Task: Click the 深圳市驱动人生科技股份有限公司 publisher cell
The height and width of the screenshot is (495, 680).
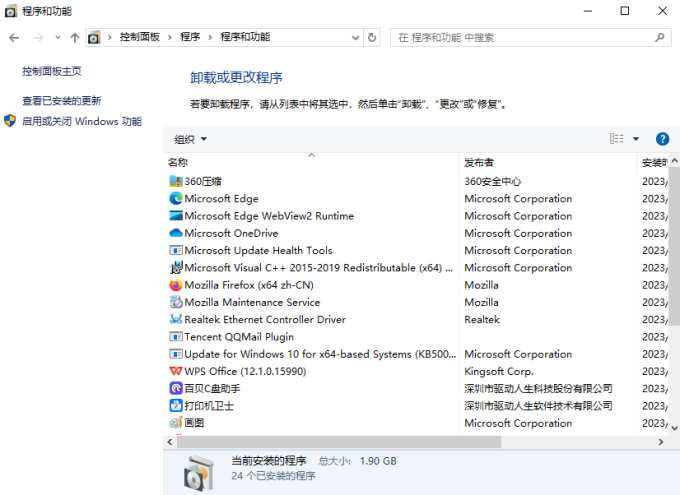Action: coord(538,388)
